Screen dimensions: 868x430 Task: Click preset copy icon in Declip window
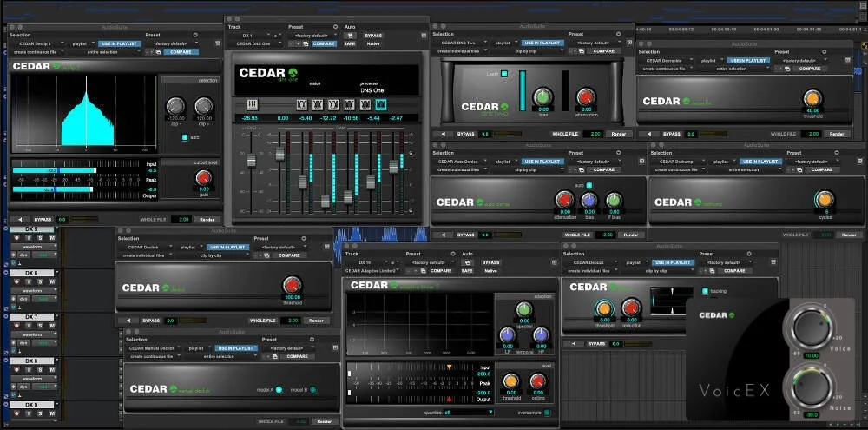tap(158, 51)
